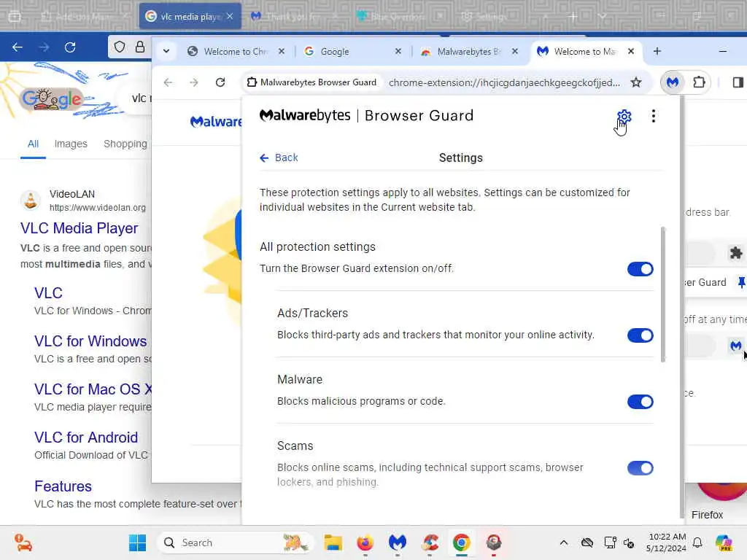Click Malwarebytes extension icon in Chrome toolbar
747x560 pixels.
point(672,82)
